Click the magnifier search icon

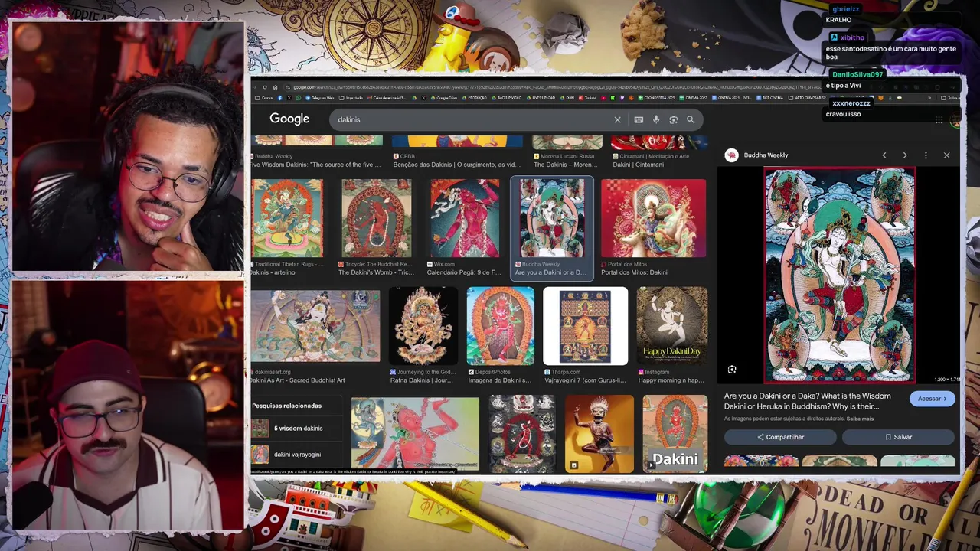(x=691, y=119)
